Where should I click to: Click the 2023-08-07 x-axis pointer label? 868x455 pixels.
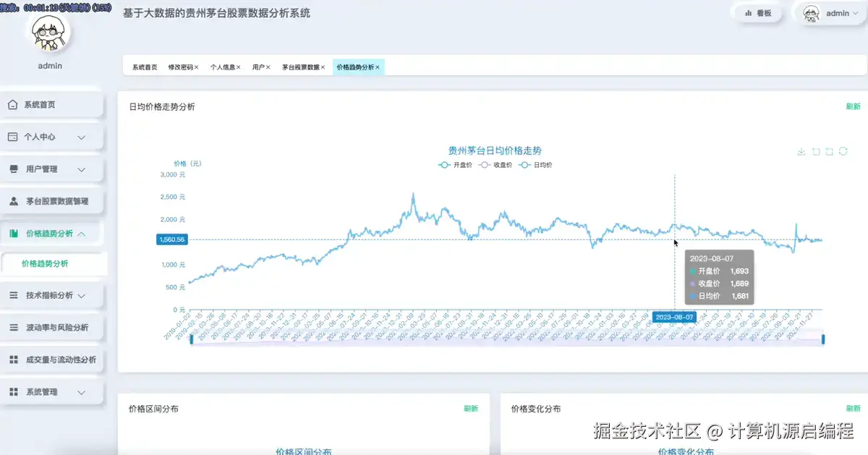(x=675, y=317)
